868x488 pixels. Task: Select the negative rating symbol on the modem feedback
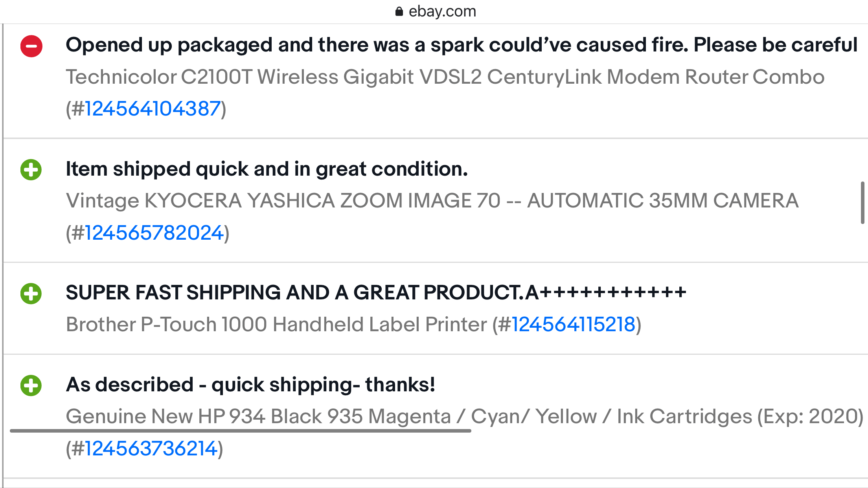pos(31,47)
